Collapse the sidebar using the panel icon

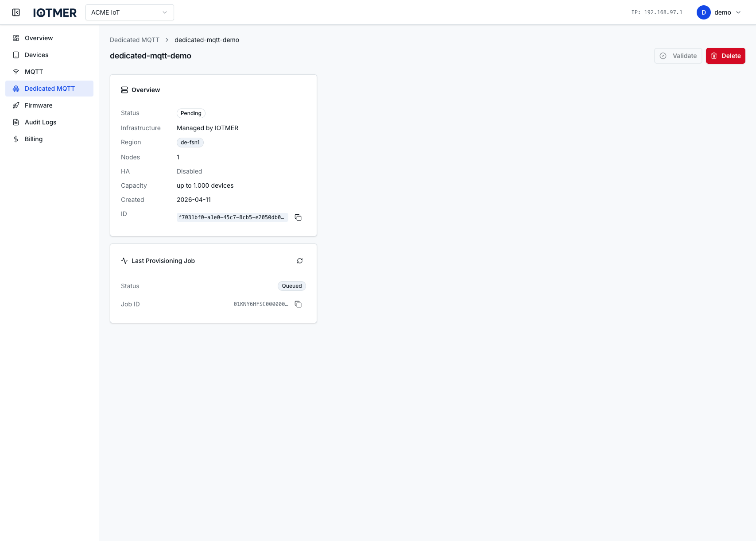coord(16,12)
